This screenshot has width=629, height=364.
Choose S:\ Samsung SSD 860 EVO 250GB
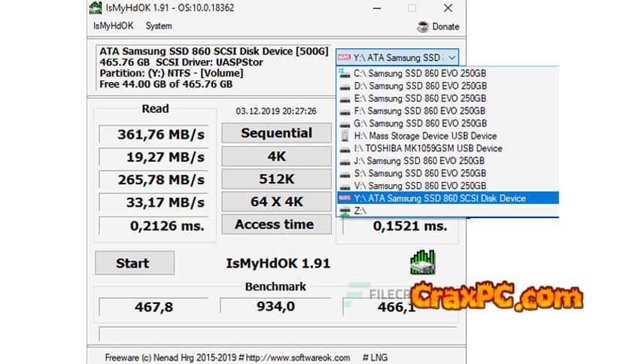(x=448, y=173)
